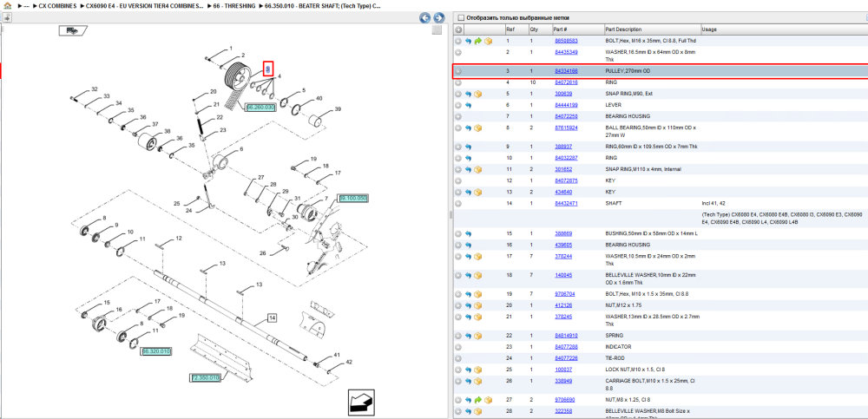Open part number 86508583 link
This screenshot has height=419, width=868.
point(566,41)
